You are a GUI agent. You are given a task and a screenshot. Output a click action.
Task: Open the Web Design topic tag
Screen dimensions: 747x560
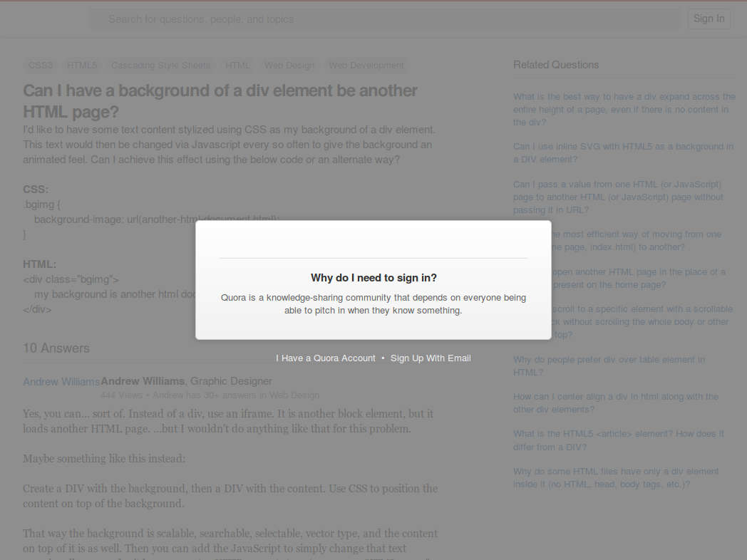289,66
